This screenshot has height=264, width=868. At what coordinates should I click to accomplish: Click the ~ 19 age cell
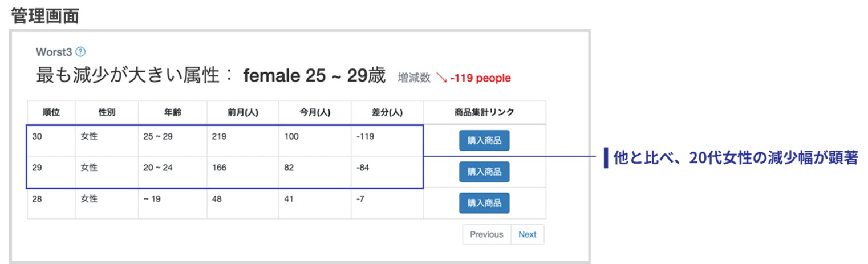coord(152,199)
